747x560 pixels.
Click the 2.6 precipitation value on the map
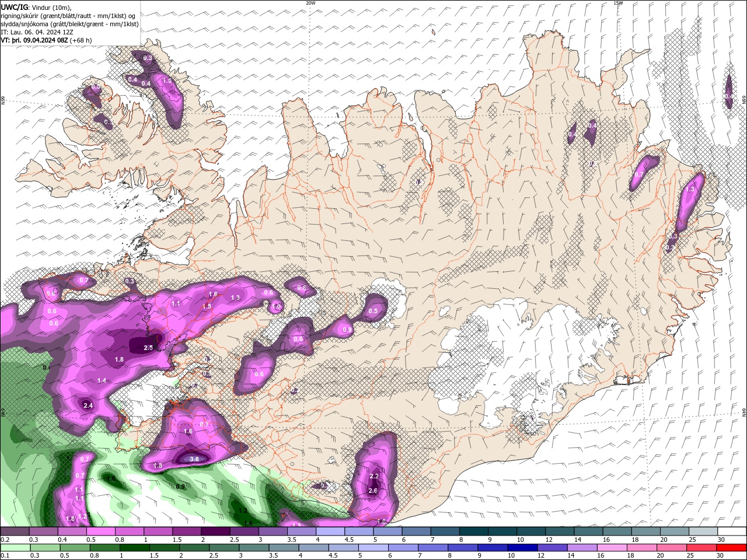coord(373,491)
